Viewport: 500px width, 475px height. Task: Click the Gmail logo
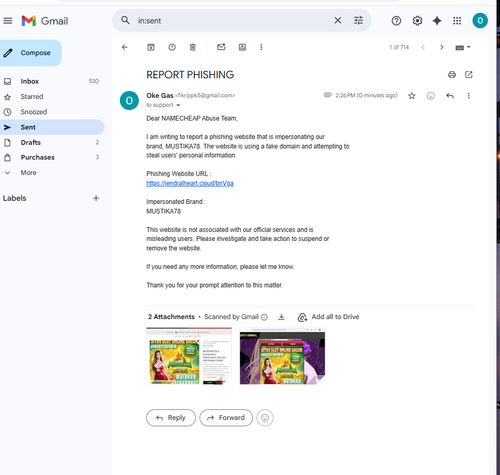[45, 21]
